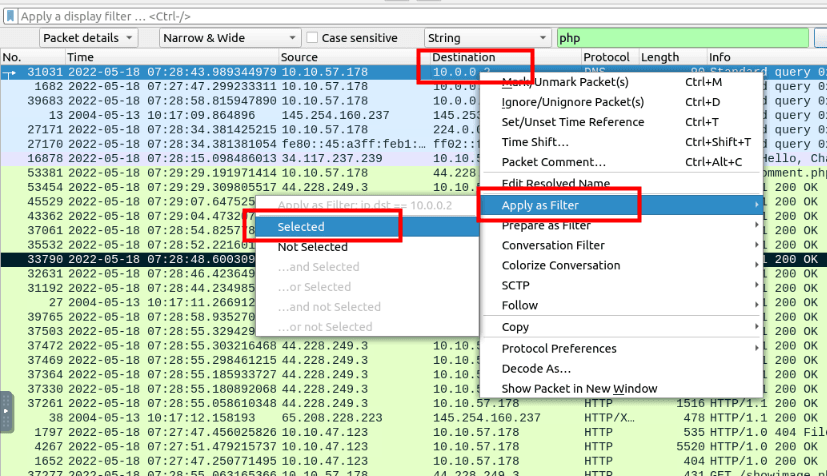Select packet row number 33790
Screen dimensions: 827x476
120,257
